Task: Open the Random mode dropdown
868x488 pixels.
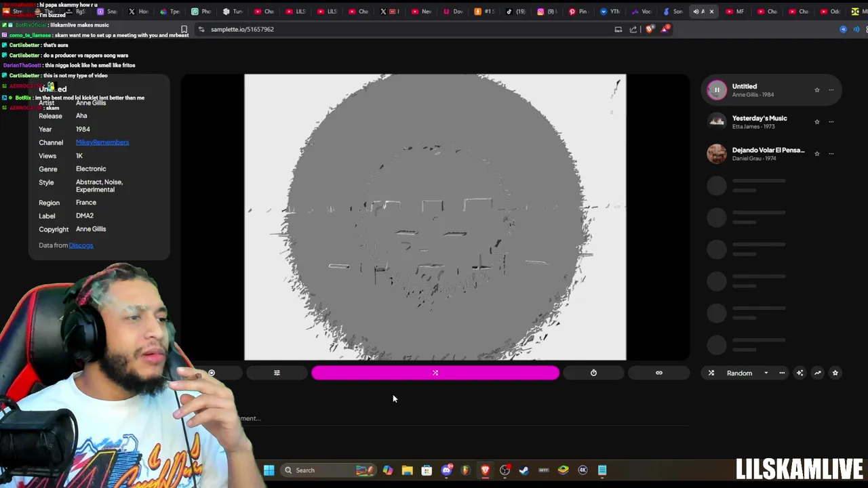Action: coord(747,373)
